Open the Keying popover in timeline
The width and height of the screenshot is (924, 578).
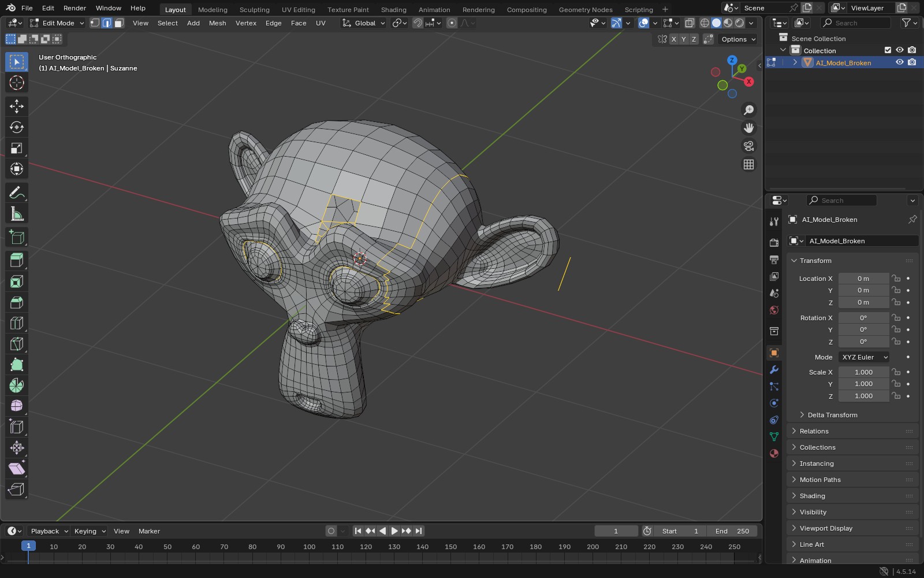point(90,531)
